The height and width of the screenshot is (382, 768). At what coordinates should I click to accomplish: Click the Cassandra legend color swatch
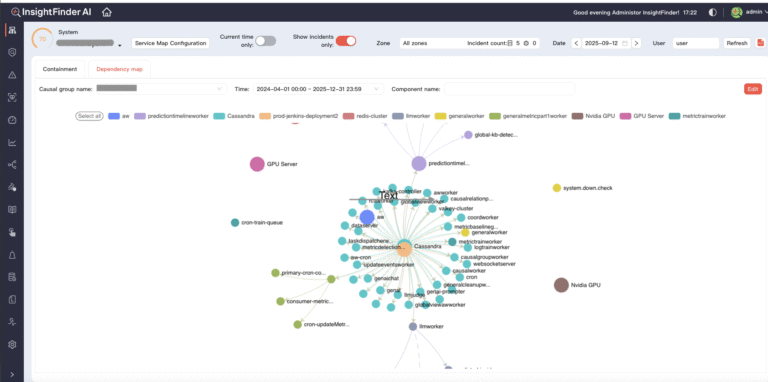click(219, 116)
